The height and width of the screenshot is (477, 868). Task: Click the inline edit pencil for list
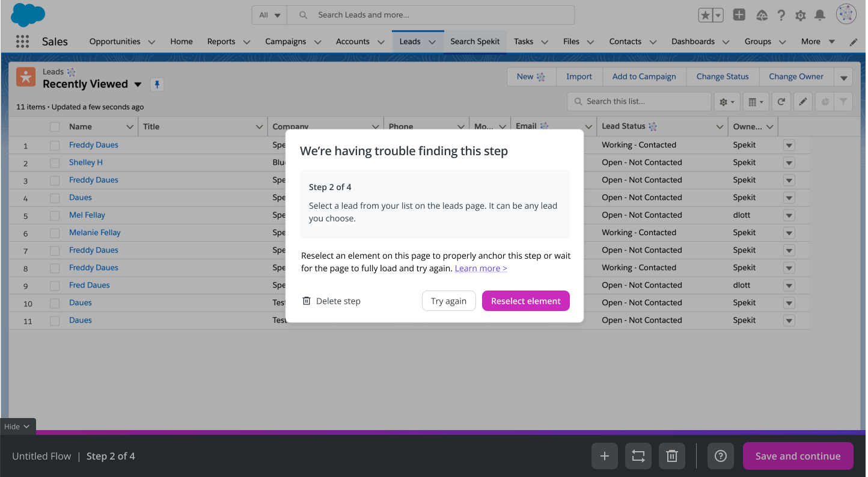point(802,102)
